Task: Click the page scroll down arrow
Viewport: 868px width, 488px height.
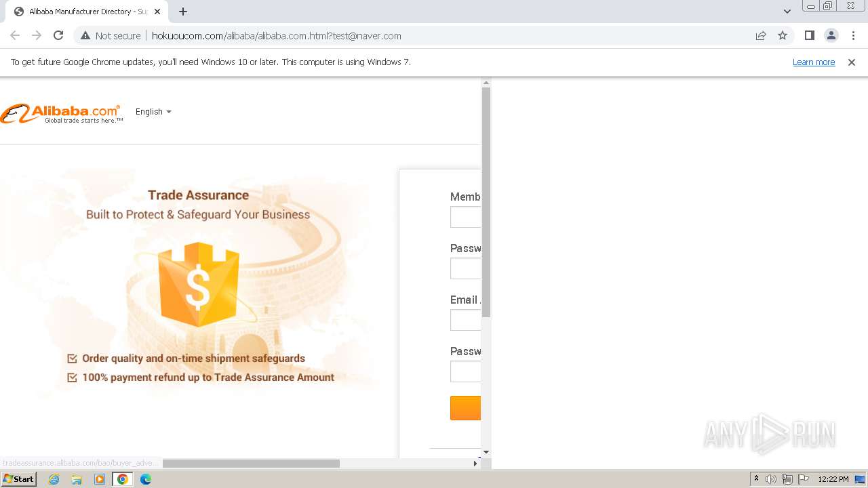Action: pos(486,452)
